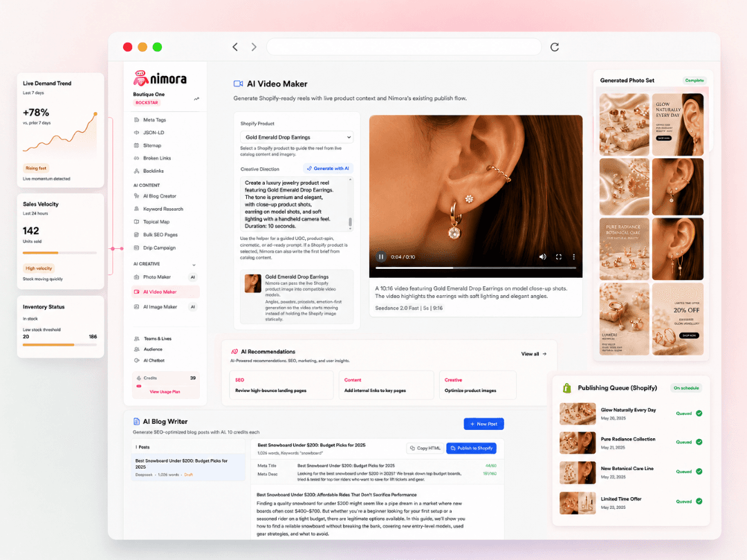This screenshot has height=560, width=747.
Task: Open the video player more options menu
Action: (573, 256)
